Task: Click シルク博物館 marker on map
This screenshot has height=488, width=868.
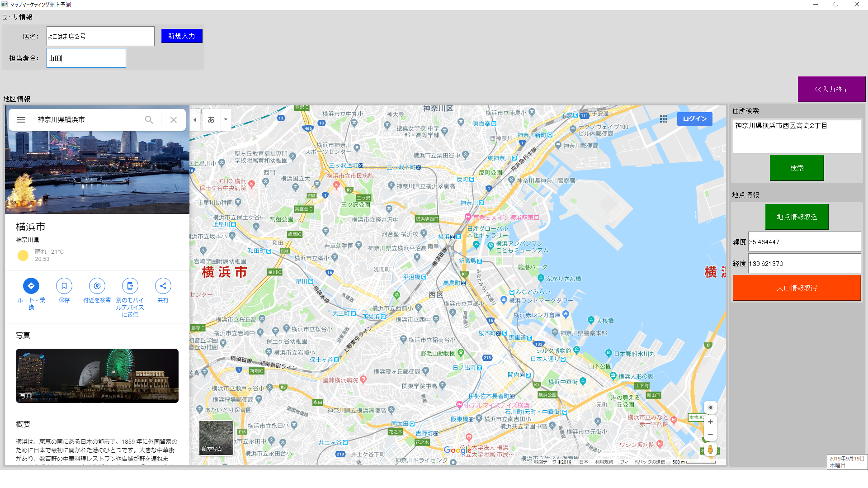Action: pos(577,350)
